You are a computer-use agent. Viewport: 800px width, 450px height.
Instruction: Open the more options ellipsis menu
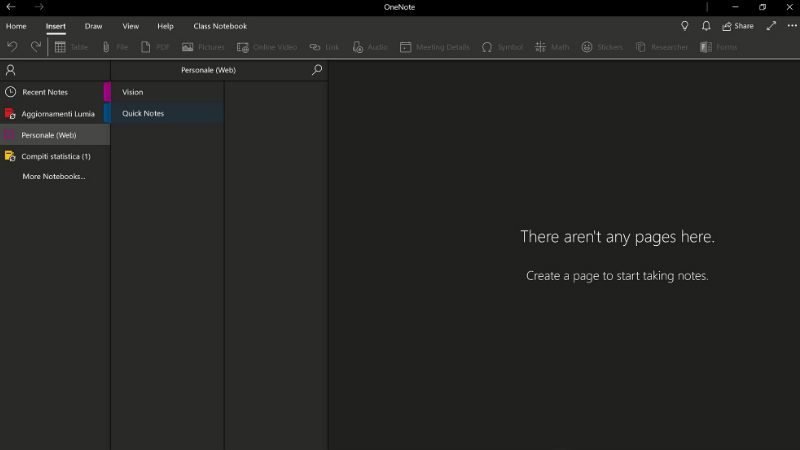(792, 26)
